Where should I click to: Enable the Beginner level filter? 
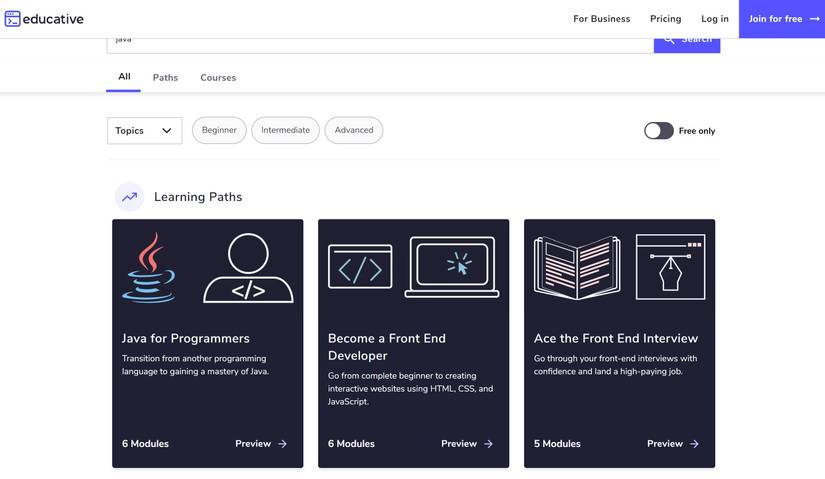(x=219, y=130)
